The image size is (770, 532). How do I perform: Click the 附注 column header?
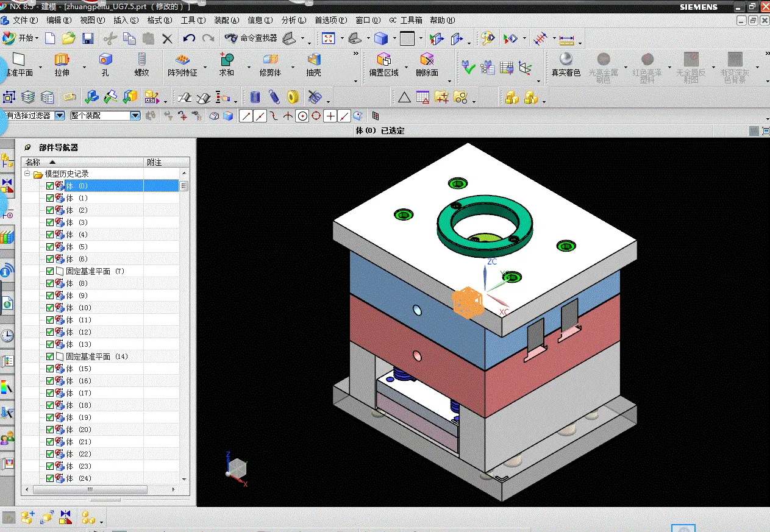[x=166, y=162]
